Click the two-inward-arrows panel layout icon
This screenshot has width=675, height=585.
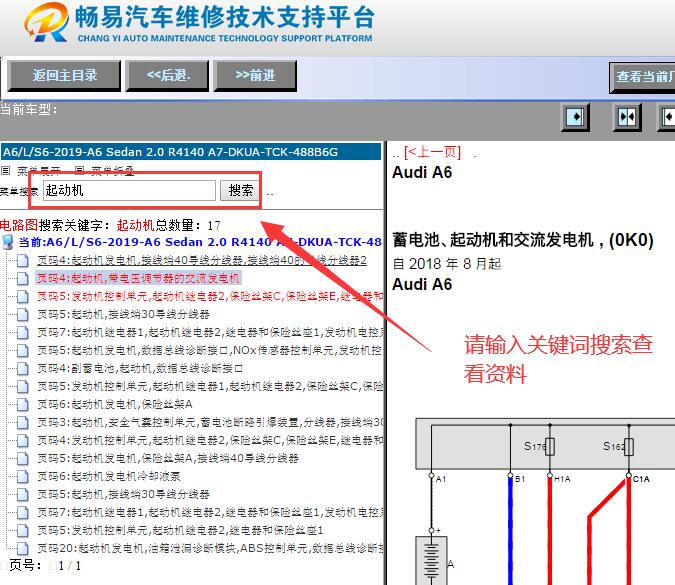pos(627,117)
